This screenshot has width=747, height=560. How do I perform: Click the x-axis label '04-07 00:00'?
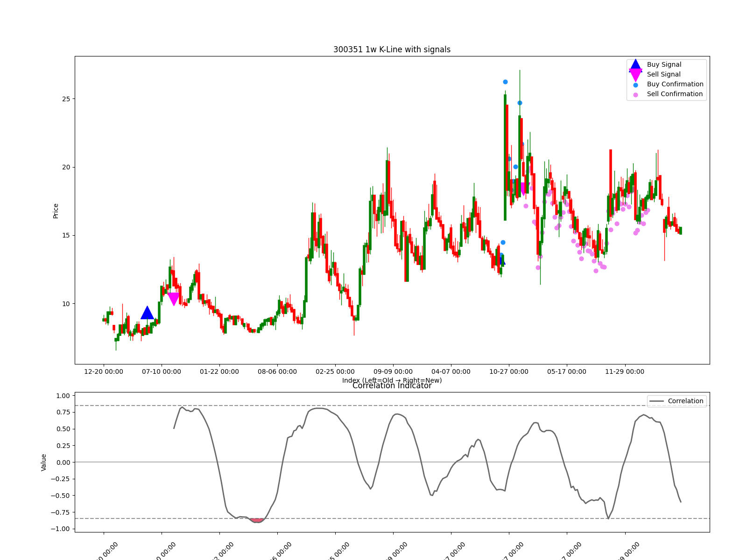pos(451,371)
